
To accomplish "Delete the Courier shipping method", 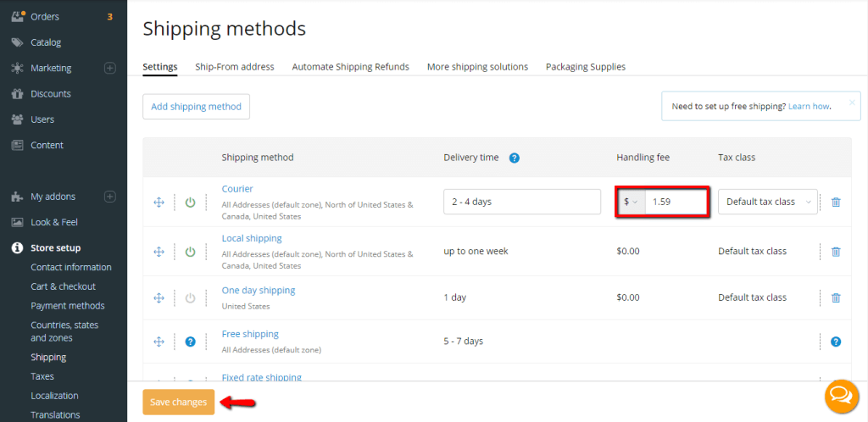I will [836, 203].
